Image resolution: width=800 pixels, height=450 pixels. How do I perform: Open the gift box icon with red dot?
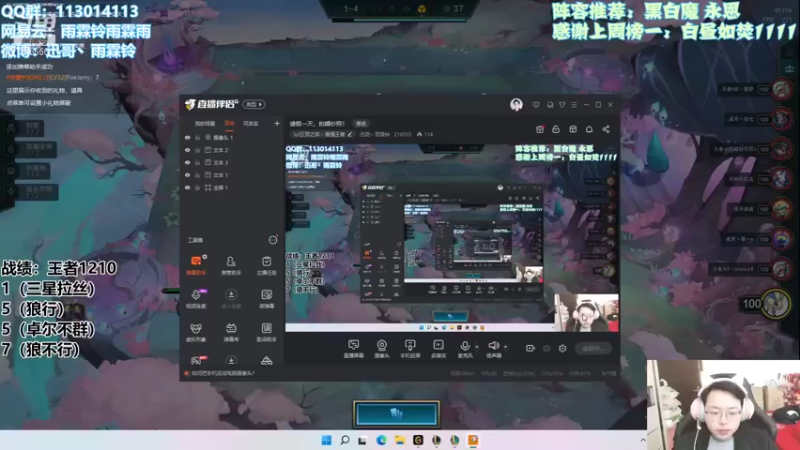point(540,129)
